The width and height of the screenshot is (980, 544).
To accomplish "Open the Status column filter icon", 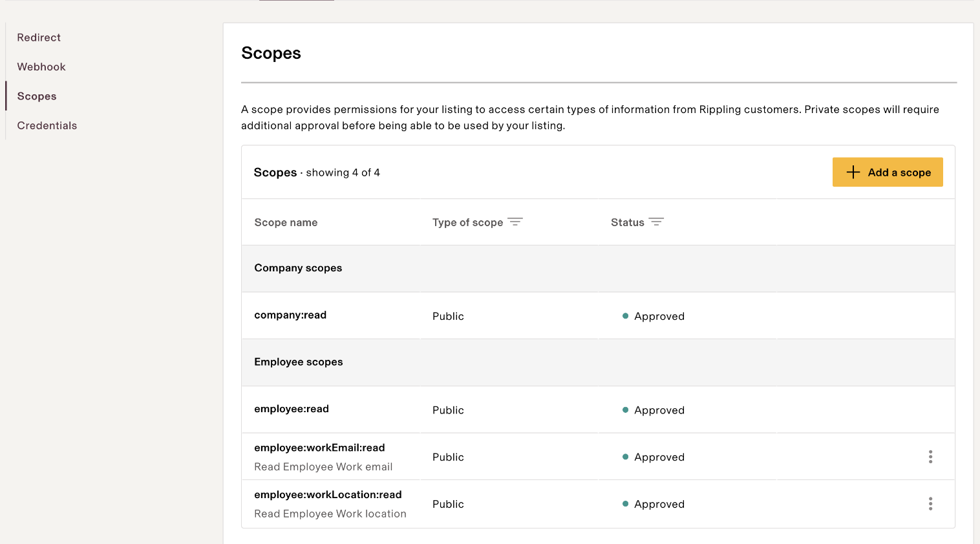I will [656, 222].
